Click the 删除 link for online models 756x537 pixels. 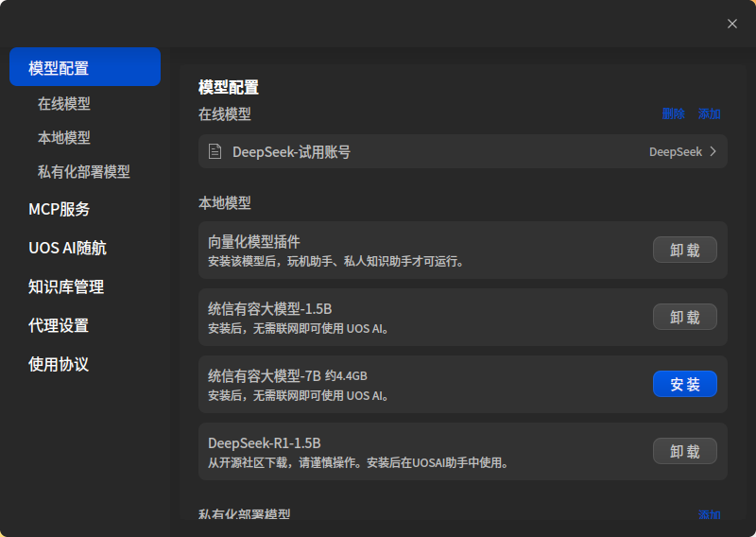coord(673,113)
